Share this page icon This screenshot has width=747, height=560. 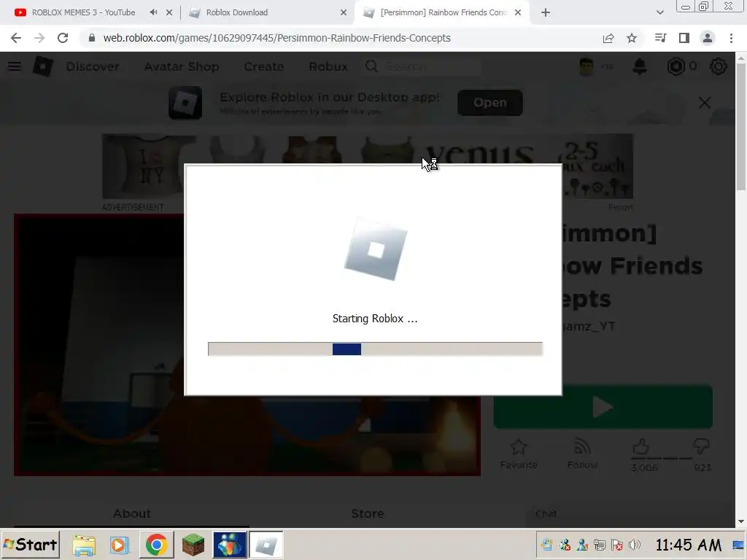pyautogui.click(x=608, y=38)
